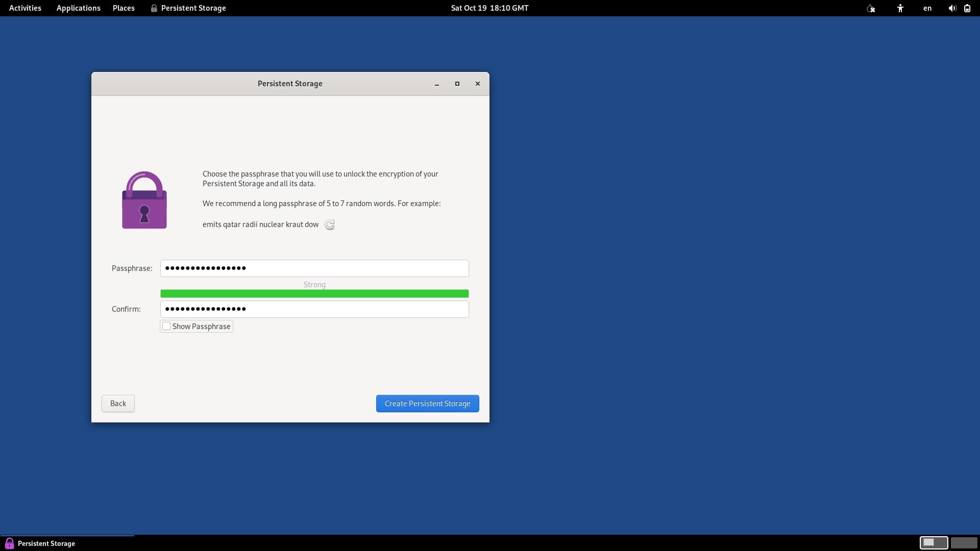
Task: Click Create Persistent Storage button
Action: click(x=427, y=403)
